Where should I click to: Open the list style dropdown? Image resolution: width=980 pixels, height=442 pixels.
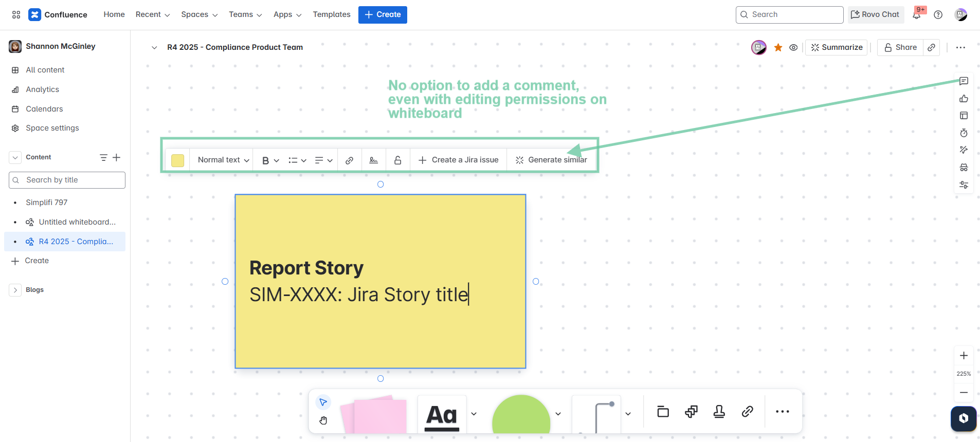click(x=297, y=160)
